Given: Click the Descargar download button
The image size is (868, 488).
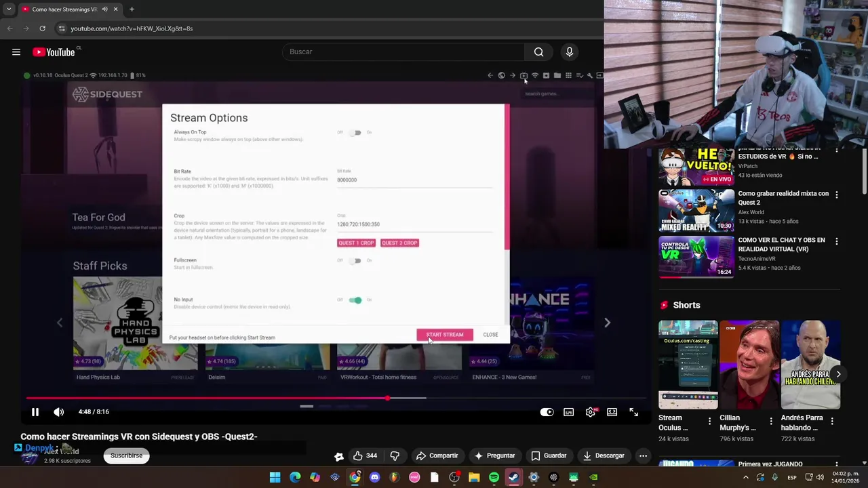Looking at the screenshot, I should [604, 455].
